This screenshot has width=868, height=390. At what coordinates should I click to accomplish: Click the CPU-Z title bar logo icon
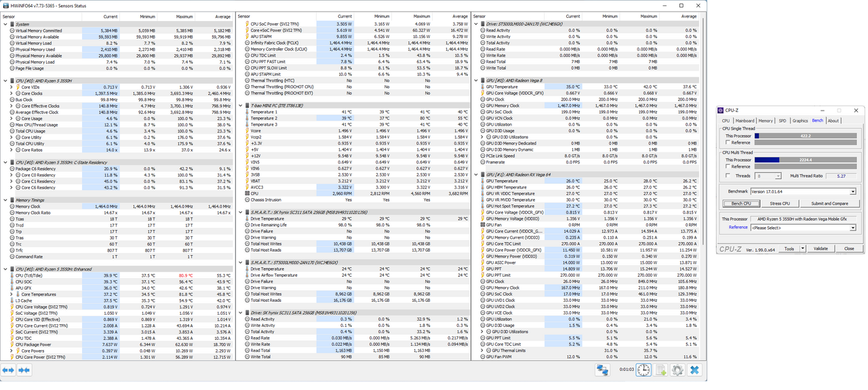coord(723,111)
